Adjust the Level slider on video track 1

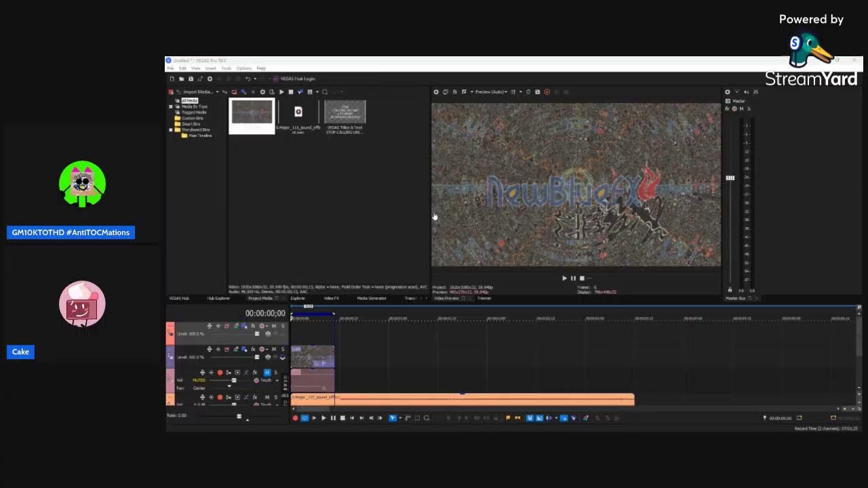point(257,333)
